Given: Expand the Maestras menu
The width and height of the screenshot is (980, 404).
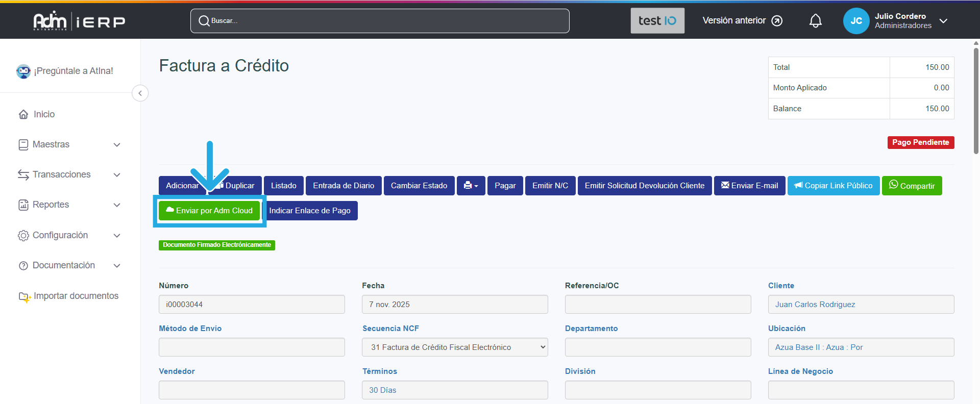Looking at the screenshot, I should (x=69, y=144).
